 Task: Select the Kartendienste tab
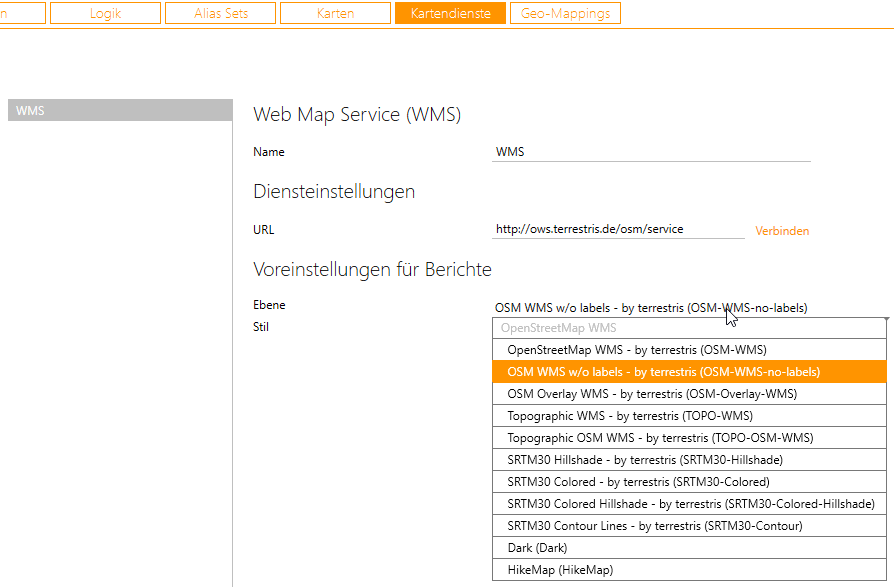pos(450,14)
